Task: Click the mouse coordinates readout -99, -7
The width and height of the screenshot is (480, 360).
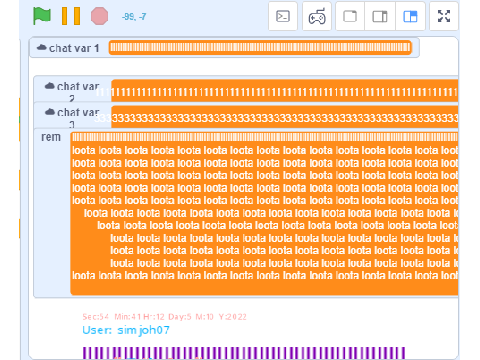Action: pyautogui.click(x=134, y=17)
